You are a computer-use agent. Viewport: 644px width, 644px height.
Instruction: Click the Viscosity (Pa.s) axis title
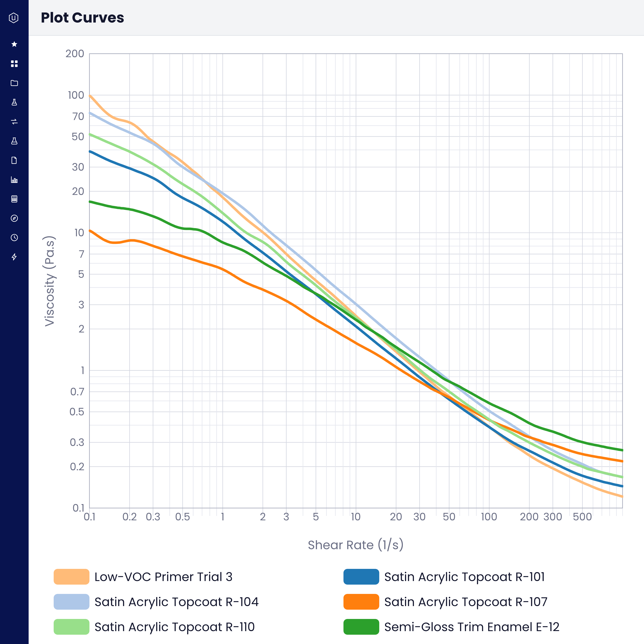coord(50,281)
